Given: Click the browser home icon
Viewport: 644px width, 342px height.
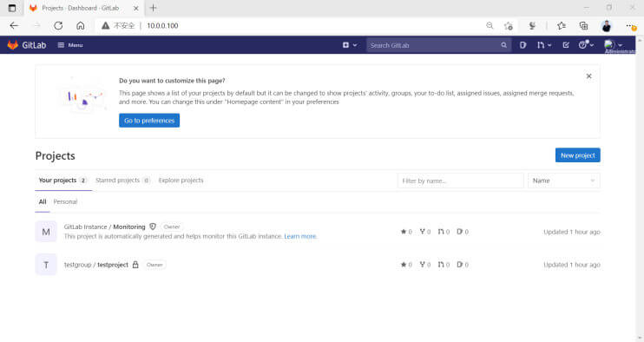Looking at the screenshot, I should pyautogui.click(x=81, y=25).
